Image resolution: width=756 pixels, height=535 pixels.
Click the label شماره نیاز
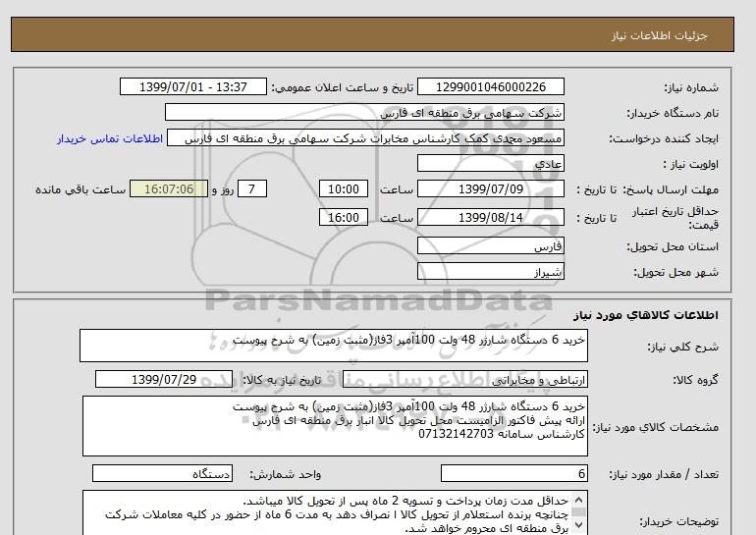tap(691, 87)
